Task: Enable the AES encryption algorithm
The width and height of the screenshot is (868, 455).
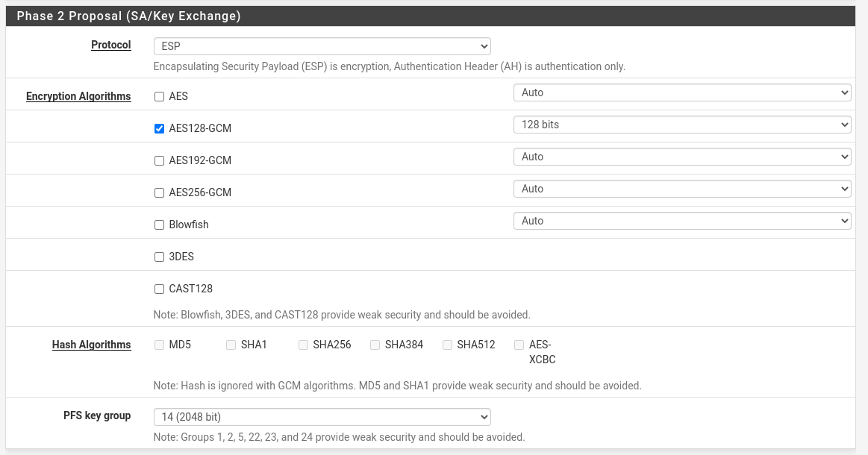Action: coord(159,96)
